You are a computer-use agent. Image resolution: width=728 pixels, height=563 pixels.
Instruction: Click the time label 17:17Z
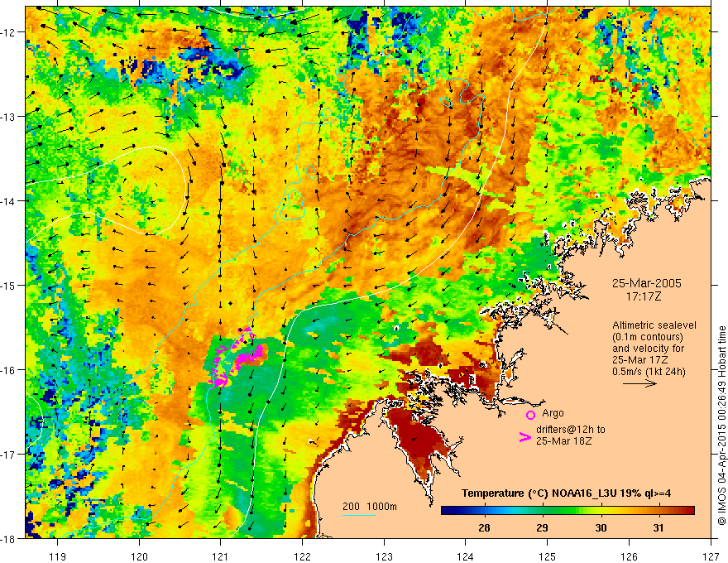(644, 296)
